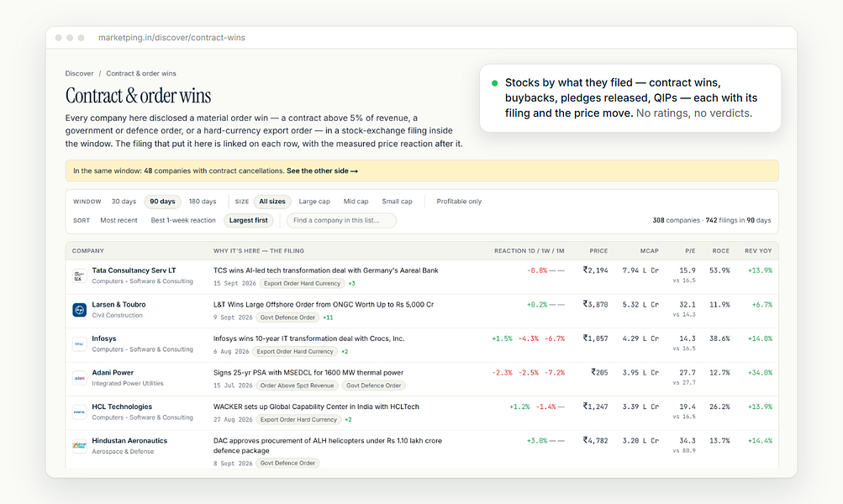Screen dimensions: 843x504
Task: Sort by Largest first
Action: [249, 220]
